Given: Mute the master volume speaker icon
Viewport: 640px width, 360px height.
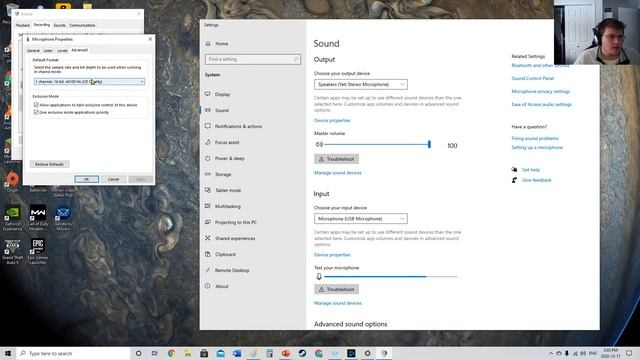Looking at the screenshot, I should point(319,144).
